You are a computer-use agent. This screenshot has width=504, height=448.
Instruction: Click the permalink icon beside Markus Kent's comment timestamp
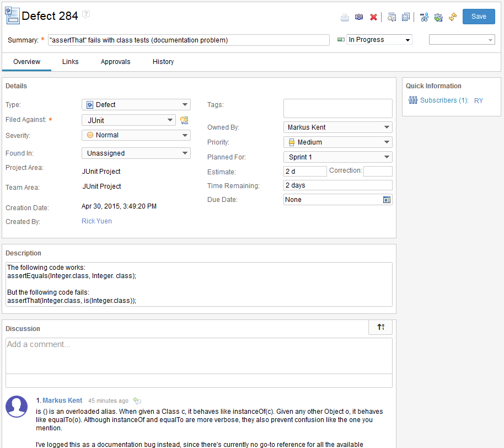[x=137, y=401]
